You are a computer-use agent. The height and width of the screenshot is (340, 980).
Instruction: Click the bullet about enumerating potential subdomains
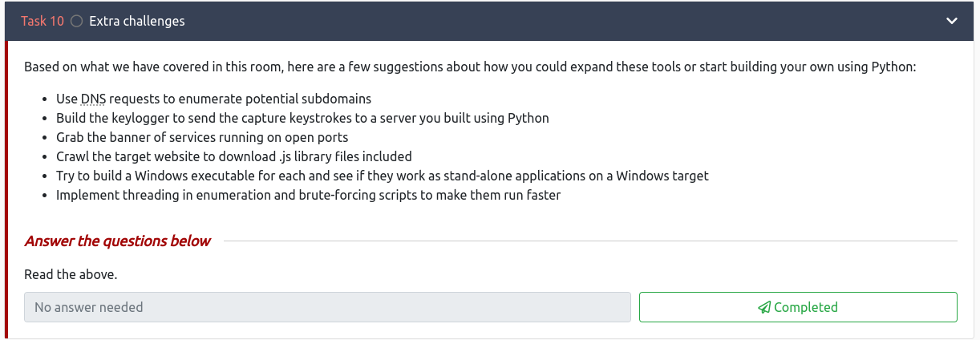(x=214, y=99)
